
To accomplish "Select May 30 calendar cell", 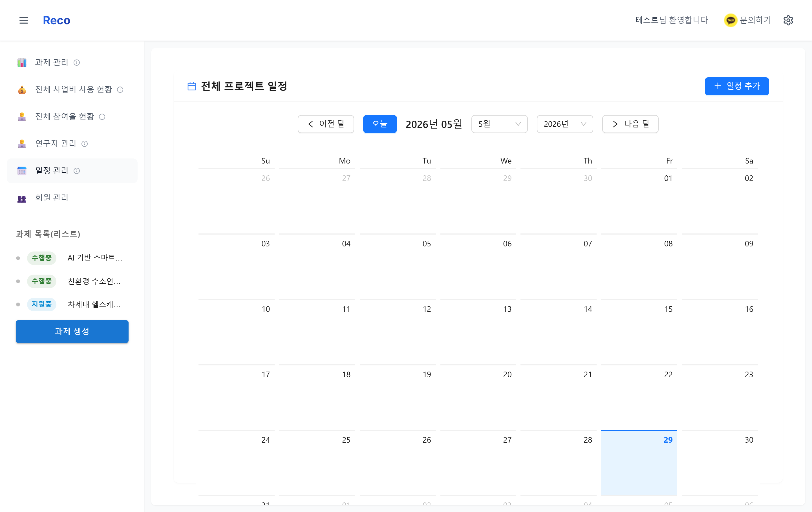I will point(720,462).
